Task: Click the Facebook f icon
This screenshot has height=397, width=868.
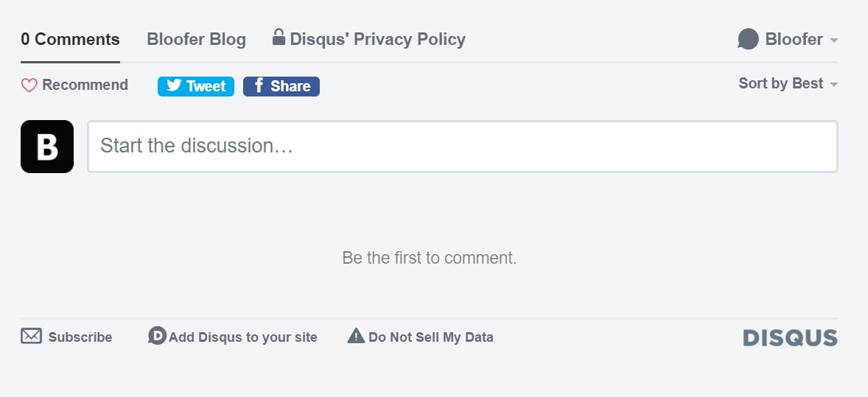Action: [259, 85]
